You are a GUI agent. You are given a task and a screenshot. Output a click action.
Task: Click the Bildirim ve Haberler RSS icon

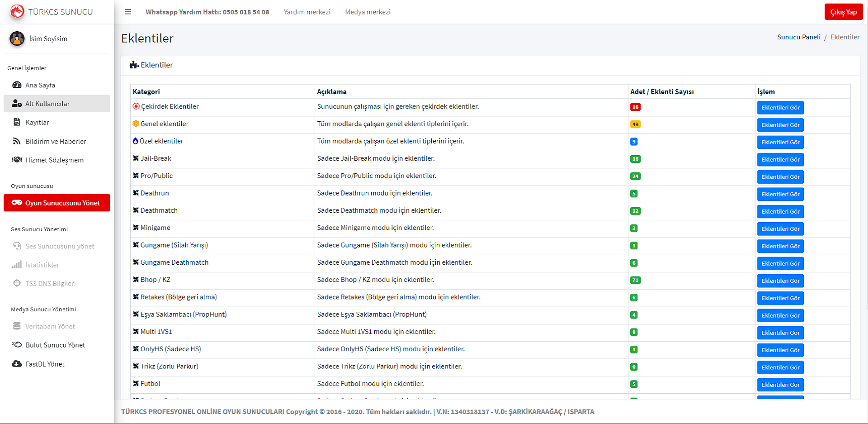tap(17, 141)
